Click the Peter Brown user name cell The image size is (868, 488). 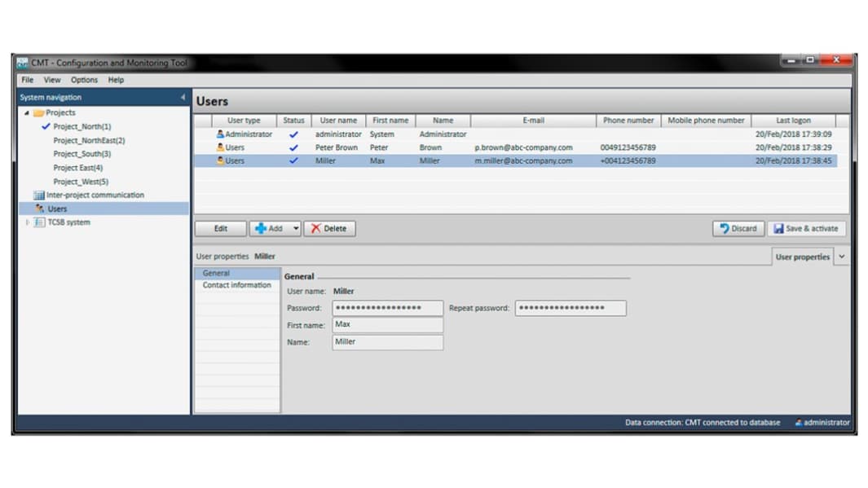coord(337,147)
